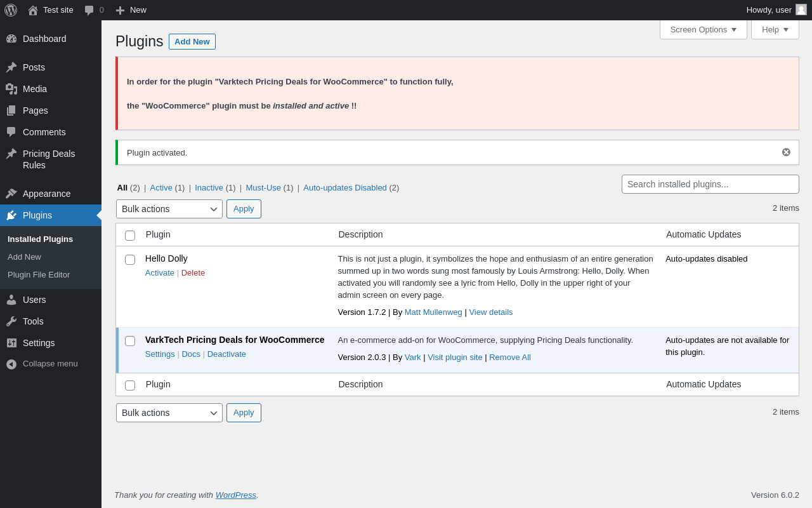Click the Plugins plug icon

[11, 215]
